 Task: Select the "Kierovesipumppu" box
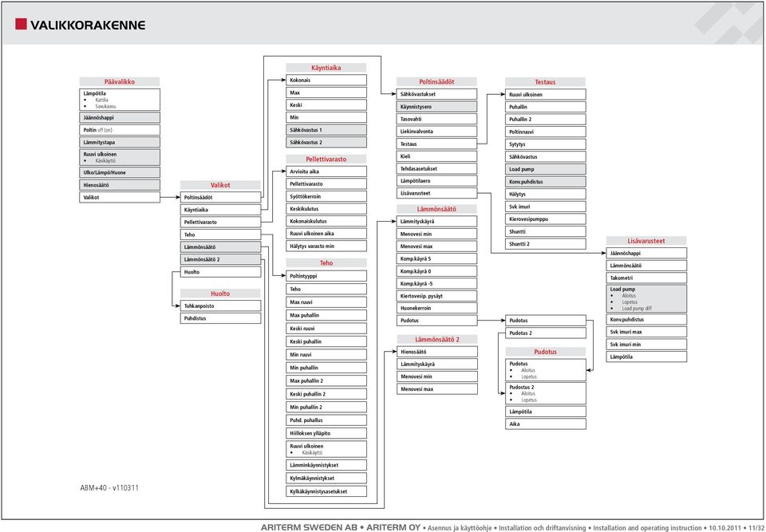pyautogui.click(x=546, y=219)
